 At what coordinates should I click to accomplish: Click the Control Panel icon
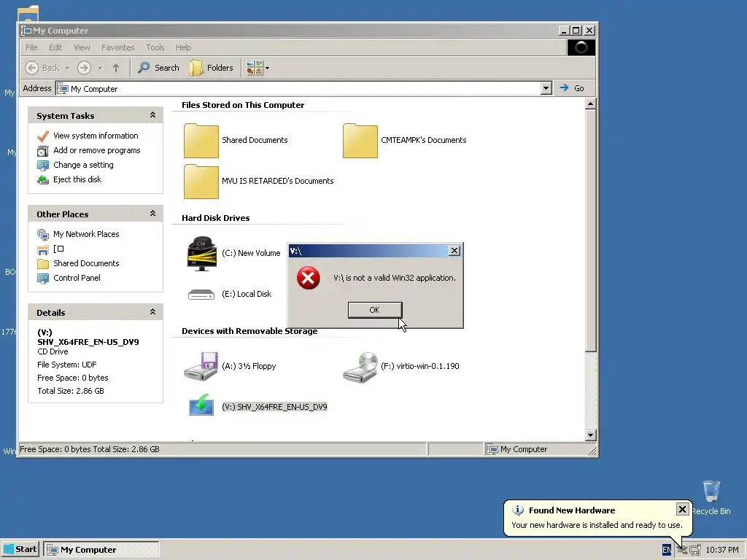[43, 279]
